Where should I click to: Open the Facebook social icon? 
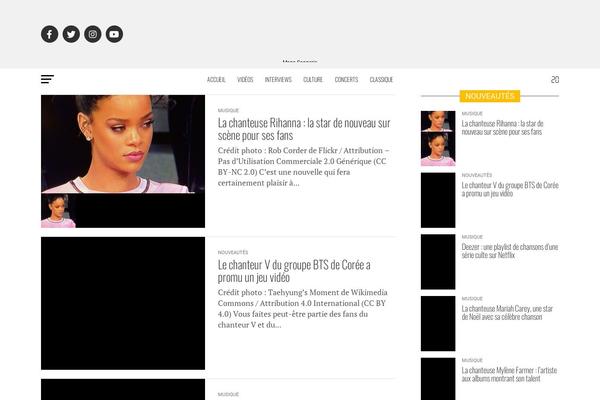[x=50, y=34]
